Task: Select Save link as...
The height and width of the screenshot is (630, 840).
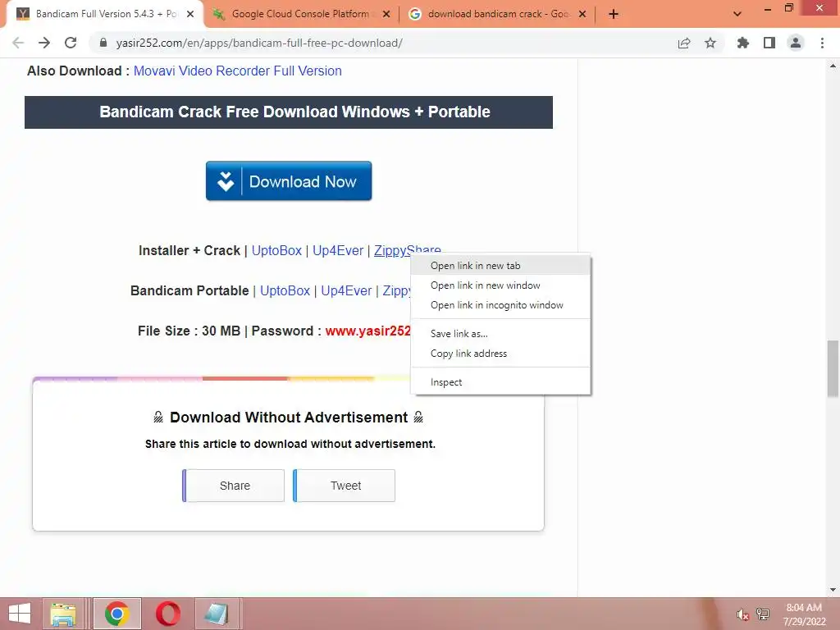Action: (x=501, y=334)
